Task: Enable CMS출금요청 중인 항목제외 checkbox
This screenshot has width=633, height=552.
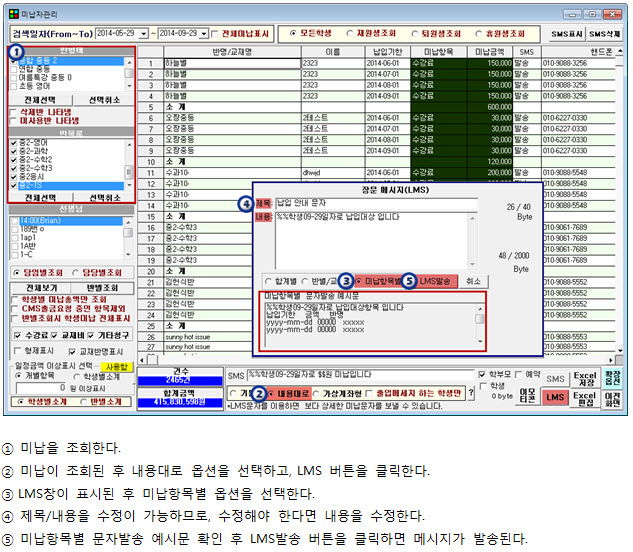Action: [x=15, y=309]
